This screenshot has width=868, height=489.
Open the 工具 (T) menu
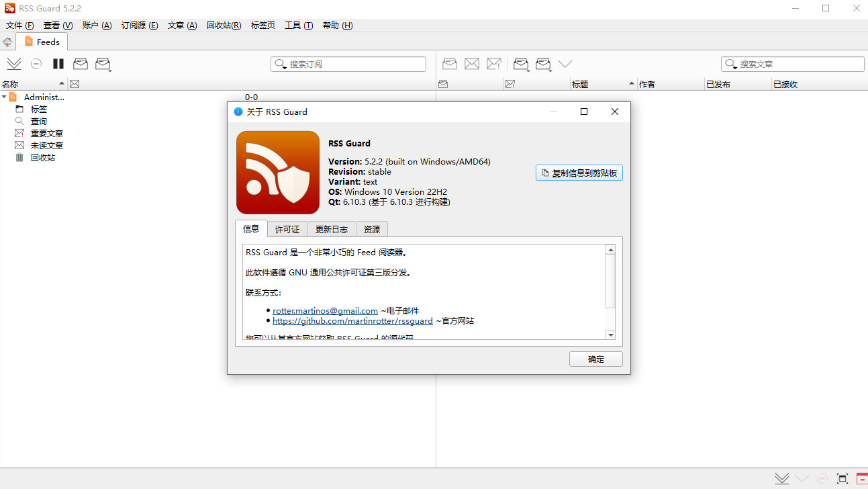point(299,26)
